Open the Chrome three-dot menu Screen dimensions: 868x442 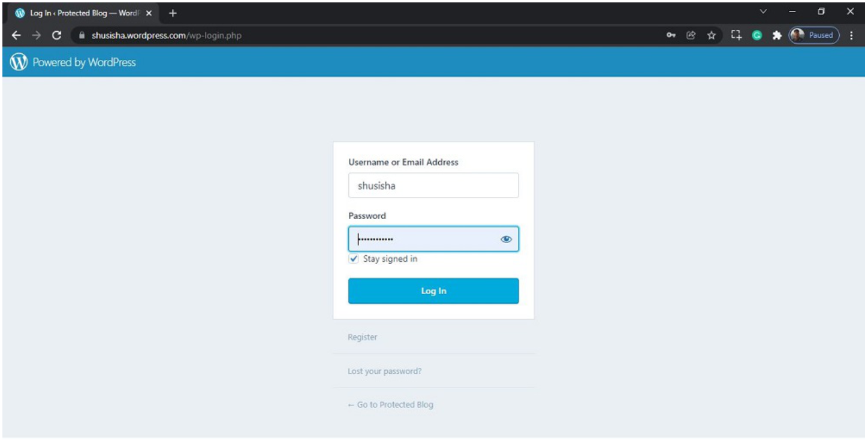(852, 35)
